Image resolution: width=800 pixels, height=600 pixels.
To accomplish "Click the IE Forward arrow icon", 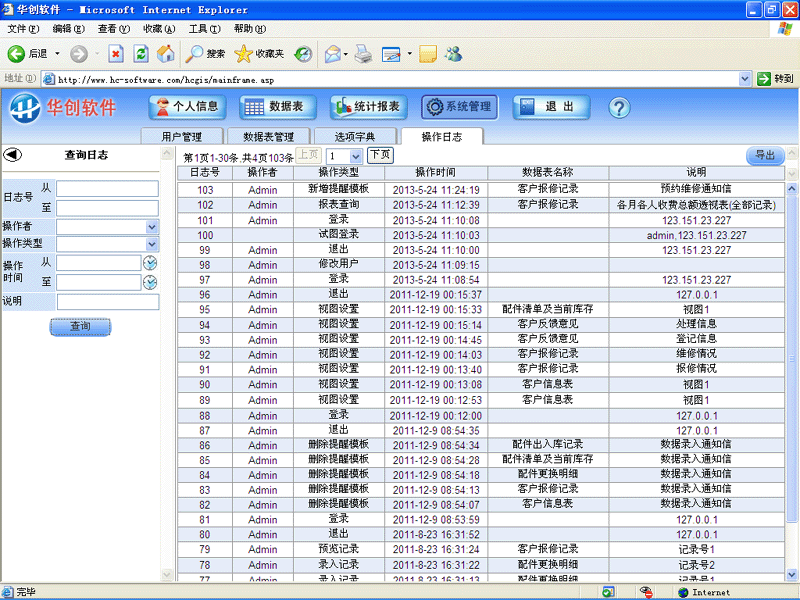I will 79,54.
